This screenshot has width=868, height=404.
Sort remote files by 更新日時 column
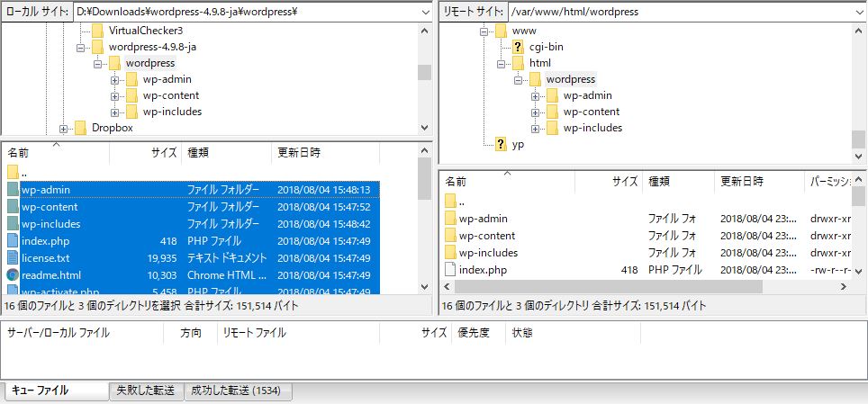pyautogui.click(x=759, y=181)
